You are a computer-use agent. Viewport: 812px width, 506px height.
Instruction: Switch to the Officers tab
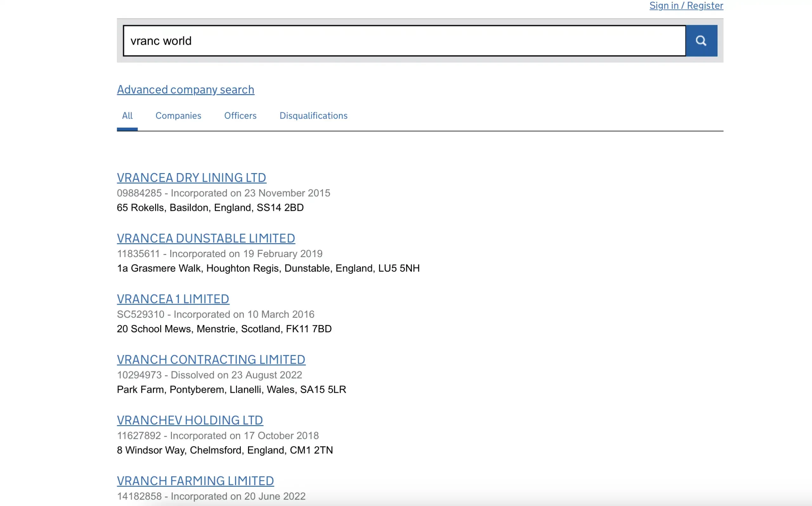(240, 115)
